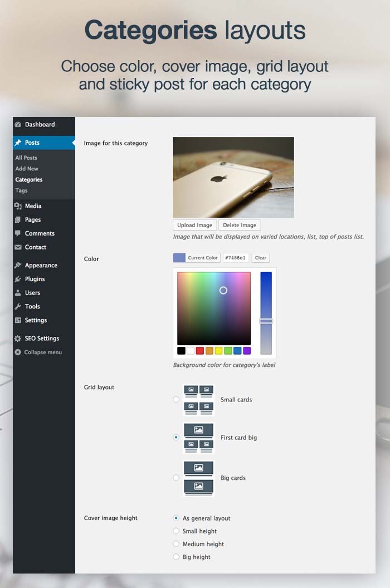Image resolution: width=390 pixels, height=588 pixels.
Task: Click the Comments bubble icon
Action: [18, 233]
